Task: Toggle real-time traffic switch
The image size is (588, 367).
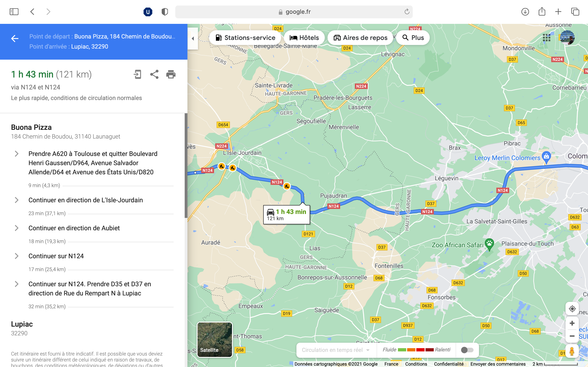Action: tap(467, 350)
